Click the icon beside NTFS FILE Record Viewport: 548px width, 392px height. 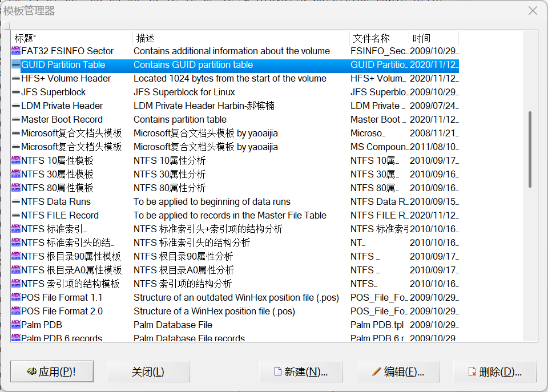[x=16, y=216]
